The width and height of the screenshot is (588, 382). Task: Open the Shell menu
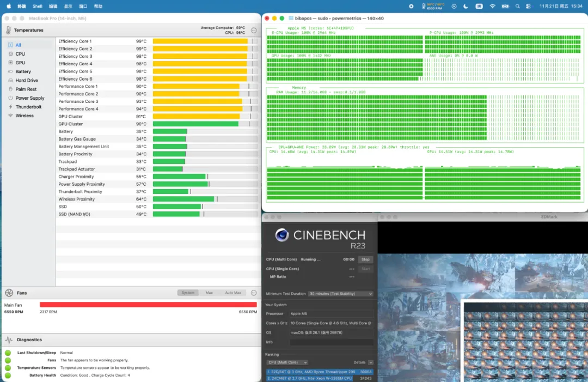[38, 6]
